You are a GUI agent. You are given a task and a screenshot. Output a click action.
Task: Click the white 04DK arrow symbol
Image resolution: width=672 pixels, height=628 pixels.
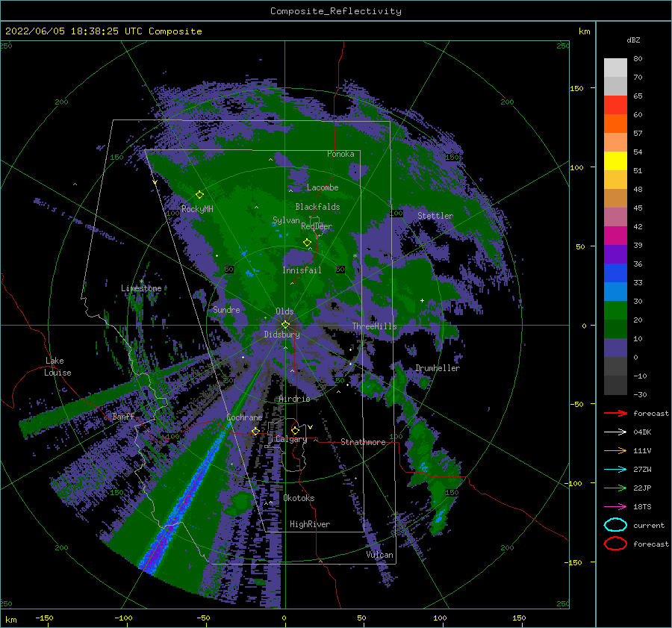point(615,432)
